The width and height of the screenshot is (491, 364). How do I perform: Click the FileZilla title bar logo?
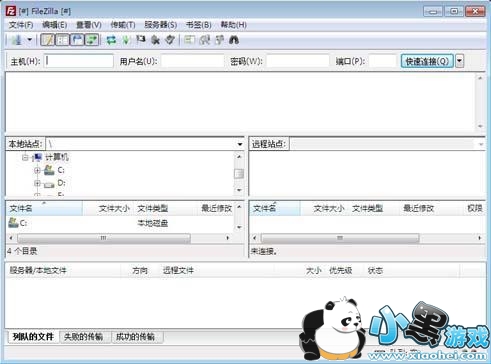point(11,11)
